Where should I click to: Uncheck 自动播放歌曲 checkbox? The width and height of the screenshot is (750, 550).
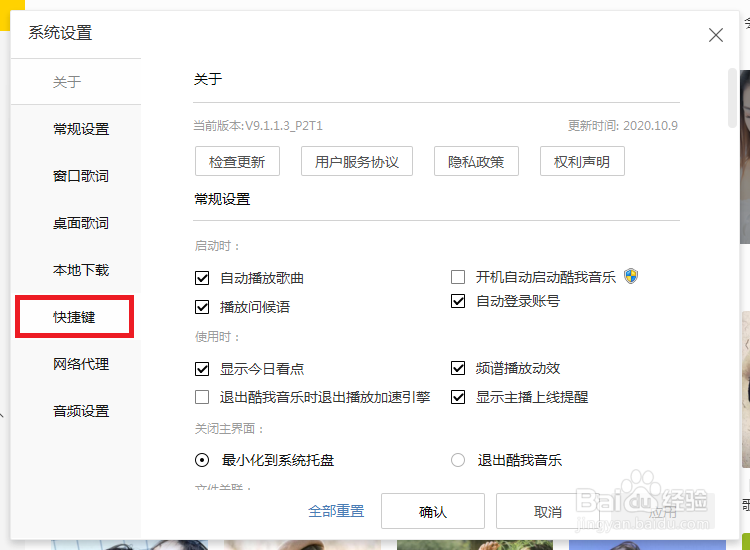pyautogui.click(x=202, y=278)
